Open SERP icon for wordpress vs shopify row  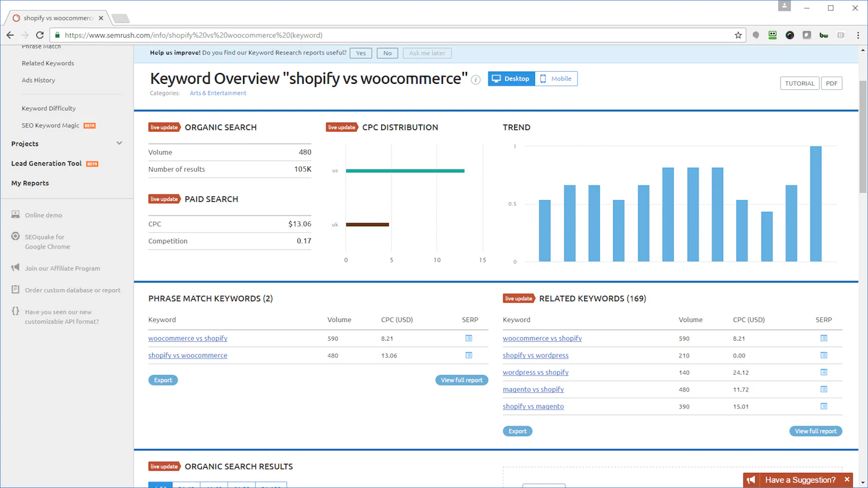824,372
